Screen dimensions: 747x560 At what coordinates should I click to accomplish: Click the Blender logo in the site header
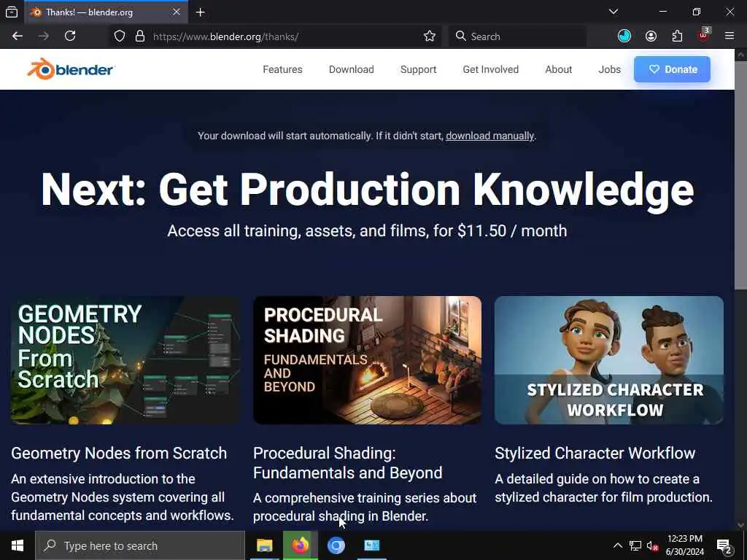tap(71, 69)
